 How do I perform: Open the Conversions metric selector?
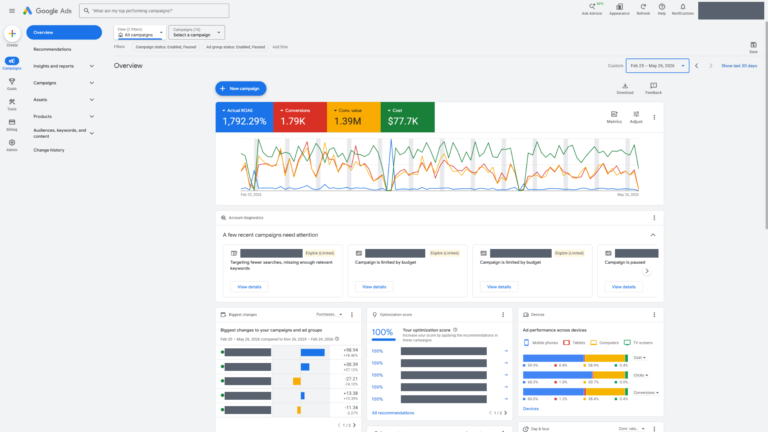coord(300,117)
